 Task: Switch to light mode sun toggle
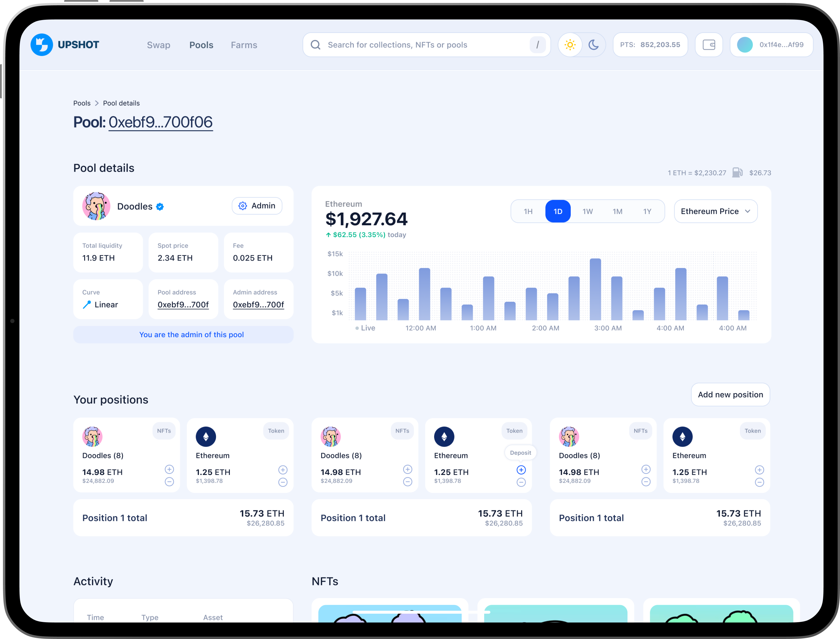(x=570, y=45)
